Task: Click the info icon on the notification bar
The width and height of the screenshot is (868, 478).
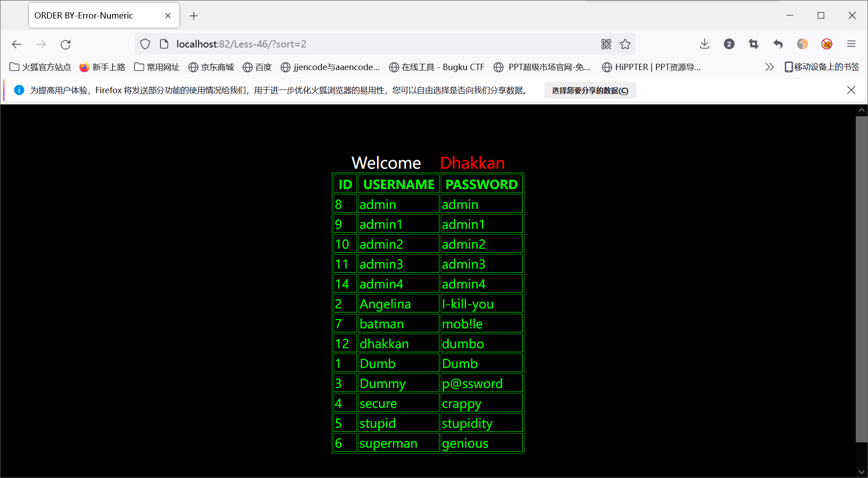Action: 19,90
